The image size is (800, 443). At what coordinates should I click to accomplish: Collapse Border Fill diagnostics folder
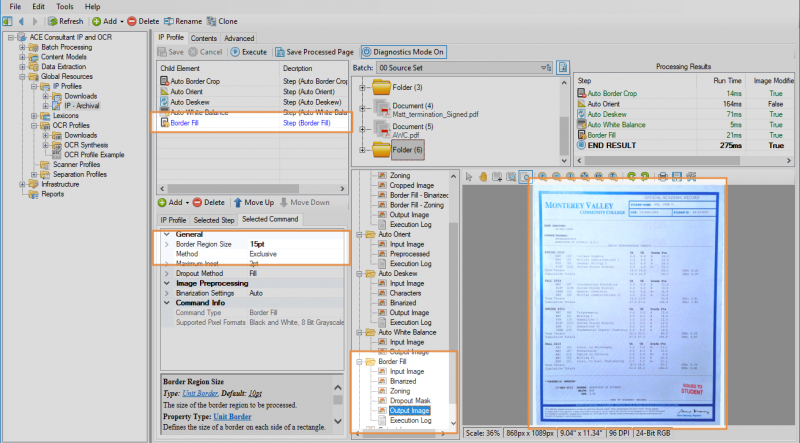tap(359, 362)
